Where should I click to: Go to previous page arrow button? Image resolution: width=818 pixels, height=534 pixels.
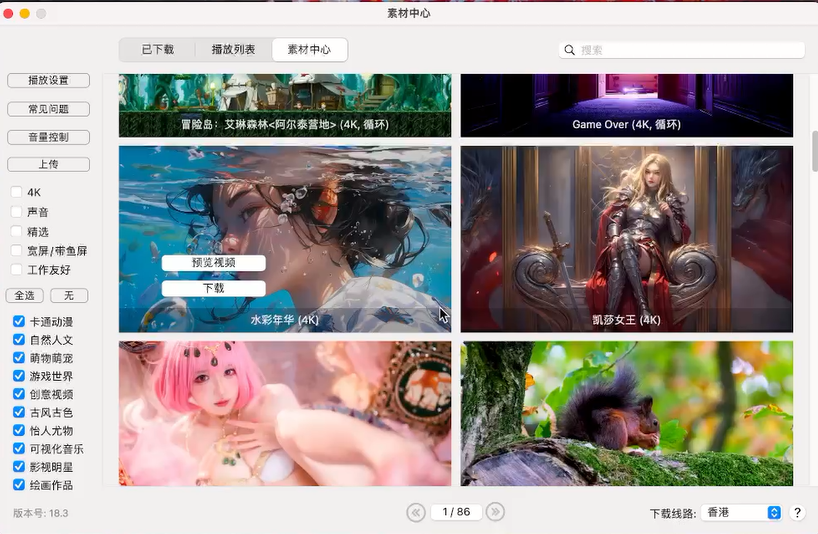pos(416,512)
